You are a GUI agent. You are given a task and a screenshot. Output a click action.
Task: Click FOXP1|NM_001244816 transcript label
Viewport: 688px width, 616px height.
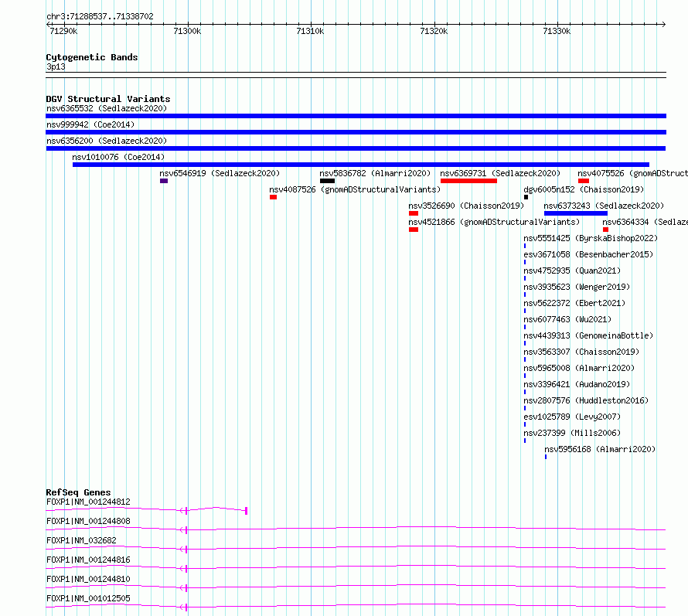click(88, 560)
